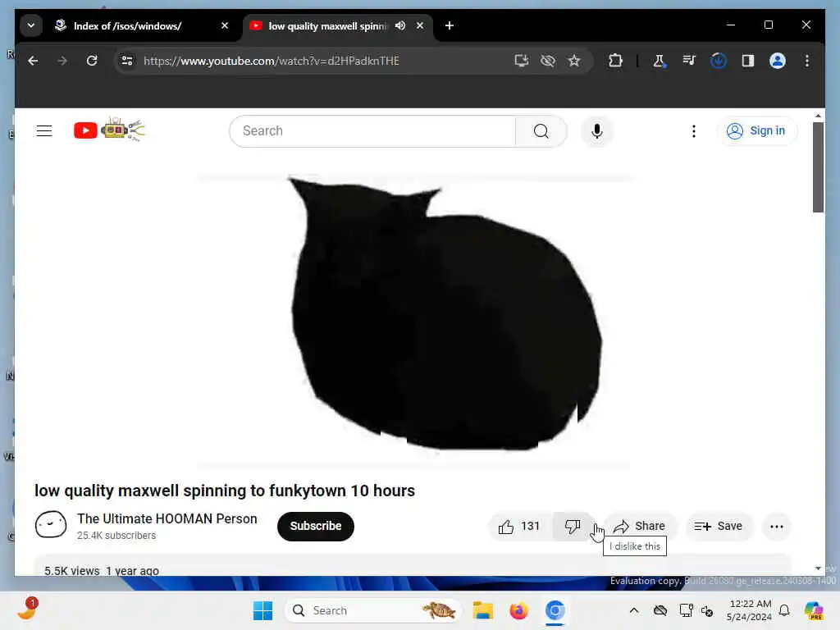Click the video title text
Viewport: 840px width, 630px height.
[x=225, y=491]
